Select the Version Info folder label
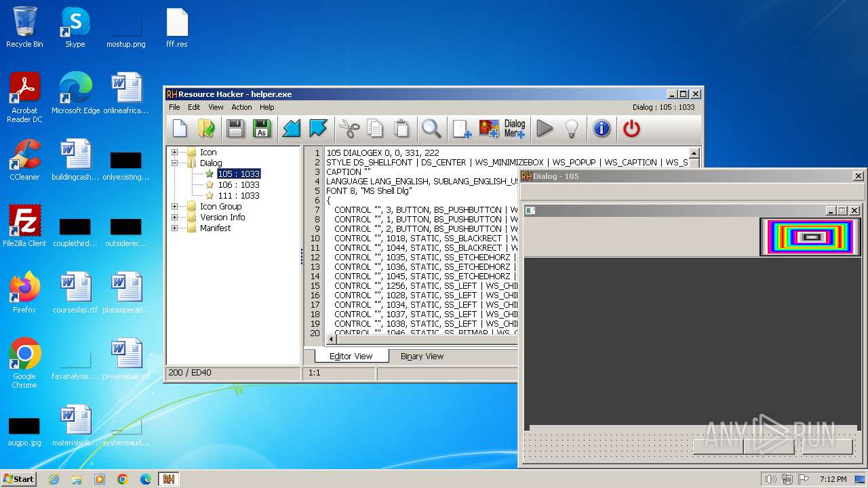The image size is (868, 488). (222, 217)
